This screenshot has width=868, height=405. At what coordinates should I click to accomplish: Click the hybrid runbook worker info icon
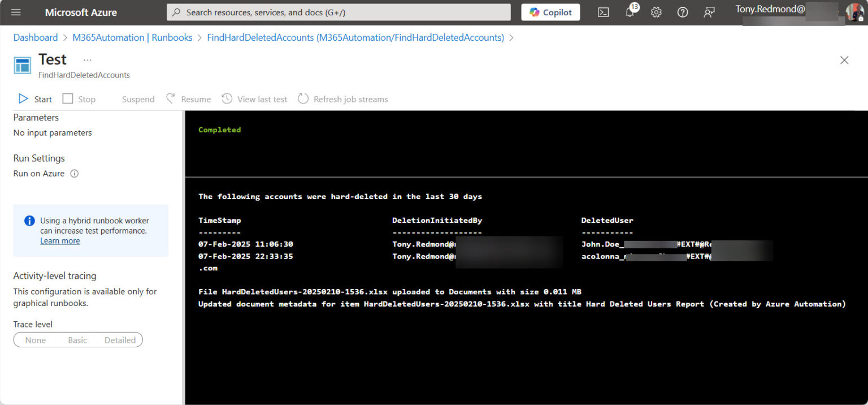tap(29, 221)
